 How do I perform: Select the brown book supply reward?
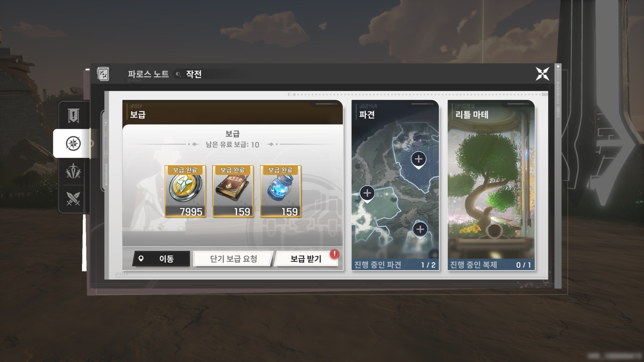[x=233, y=191]
